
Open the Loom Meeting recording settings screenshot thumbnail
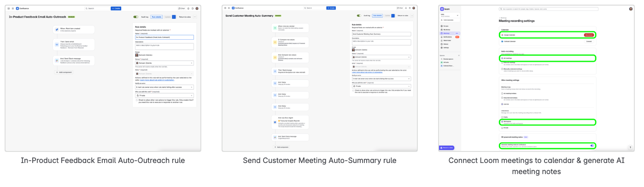(x=536, y=78)
